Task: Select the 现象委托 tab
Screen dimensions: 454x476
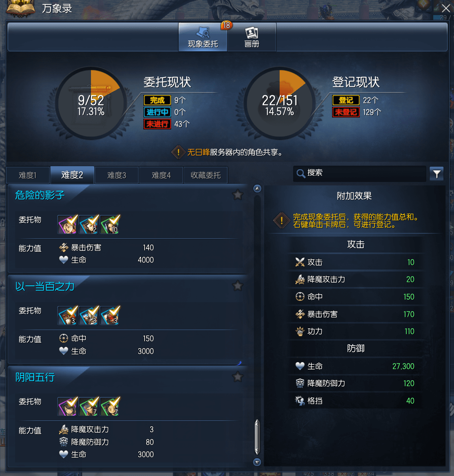Action: [203, 37]
